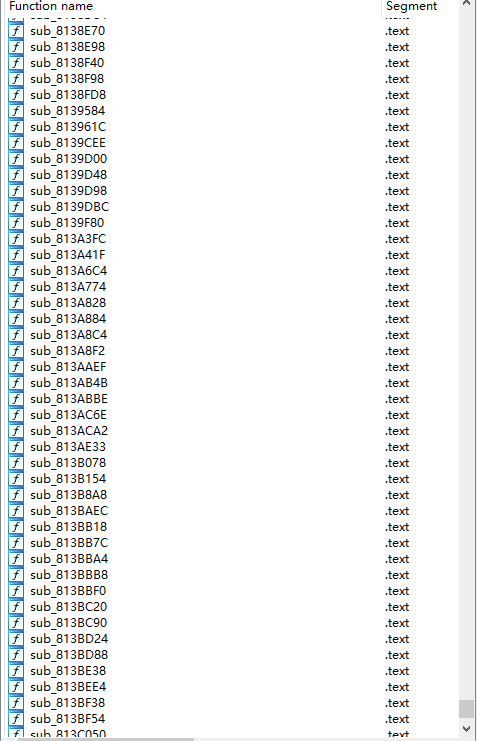Screen dimensions: 477x741
Task: Select function sub_813BD24
Action: coord(69,639)
